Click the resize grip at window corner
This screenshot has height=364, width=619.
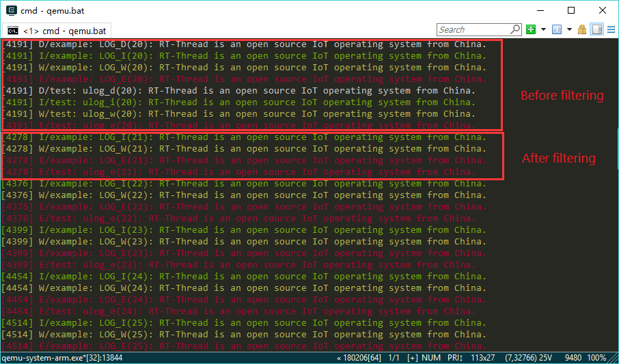tap(614, 359)
